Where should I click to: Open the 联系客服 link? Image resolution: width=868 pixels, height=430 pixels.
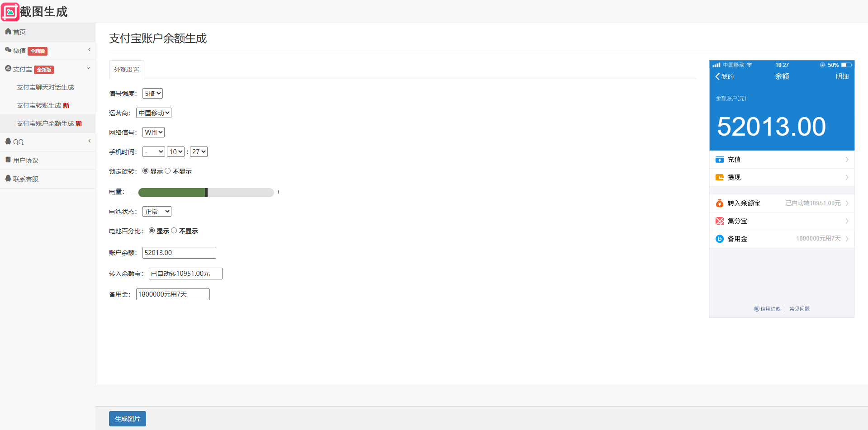26,179
